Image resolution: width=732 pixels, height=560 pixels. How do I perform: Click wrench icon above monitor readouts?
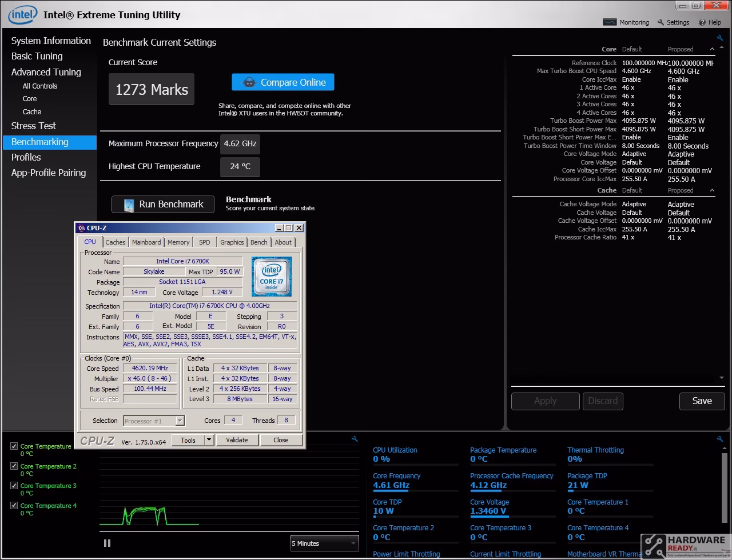pos(720,439)
